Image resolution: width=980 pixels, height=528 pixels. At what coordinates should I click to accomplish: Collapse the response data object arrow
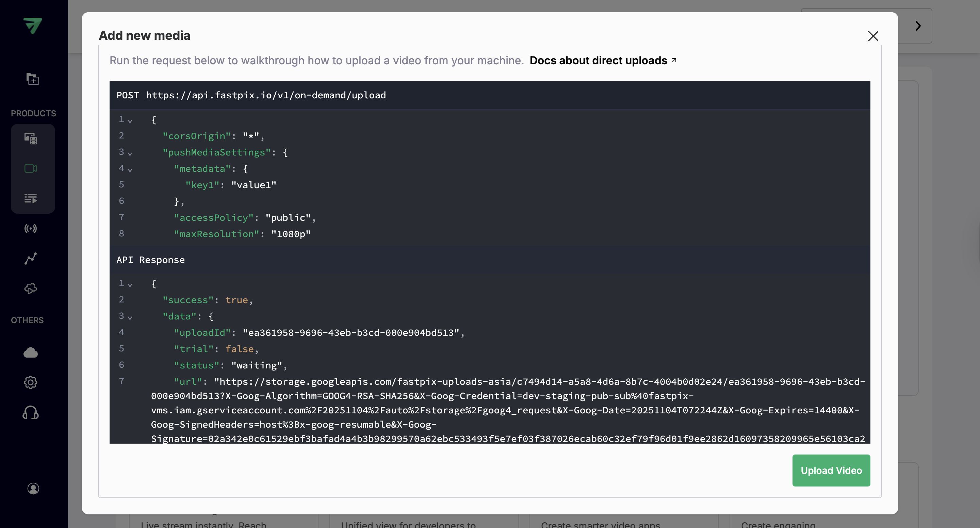tap(130, 318)
